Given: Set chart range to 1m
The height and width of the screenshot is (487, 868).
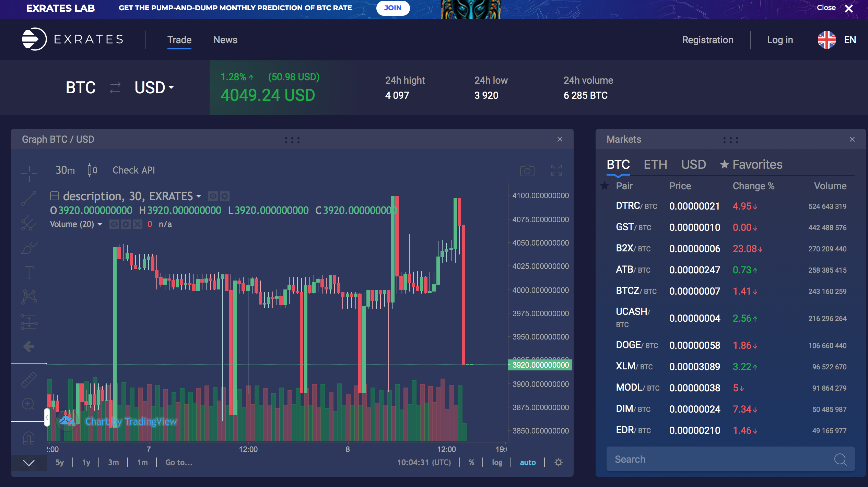Looking at the screenshot, I should (142, 462).
